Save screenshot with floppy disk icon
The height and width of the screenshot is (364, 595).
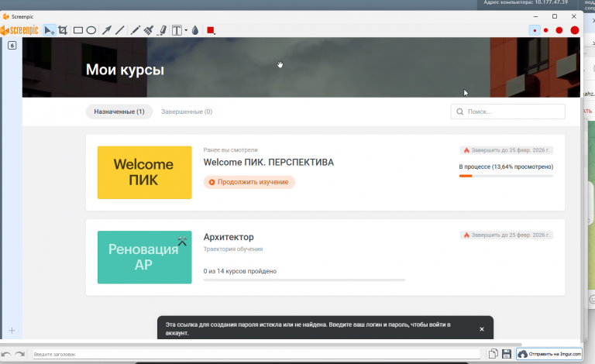coord(507,354)
